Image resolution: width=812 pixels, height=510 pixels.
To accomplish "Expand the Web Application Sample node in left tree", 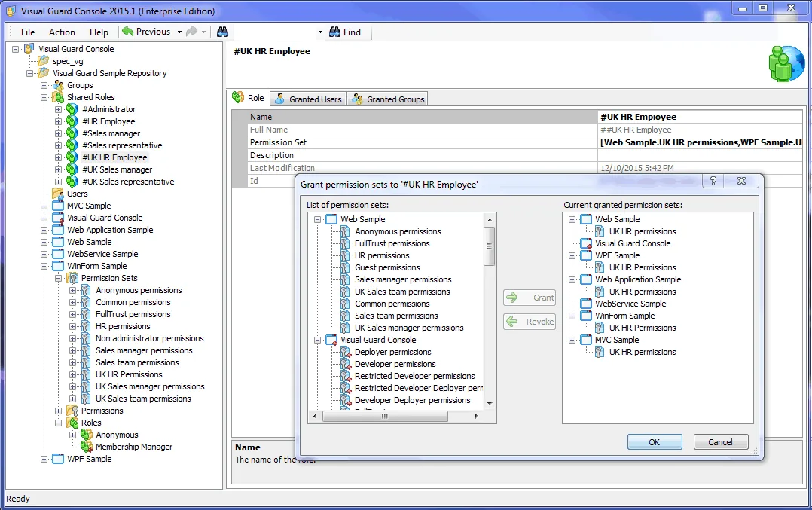I will pos(44,230).
